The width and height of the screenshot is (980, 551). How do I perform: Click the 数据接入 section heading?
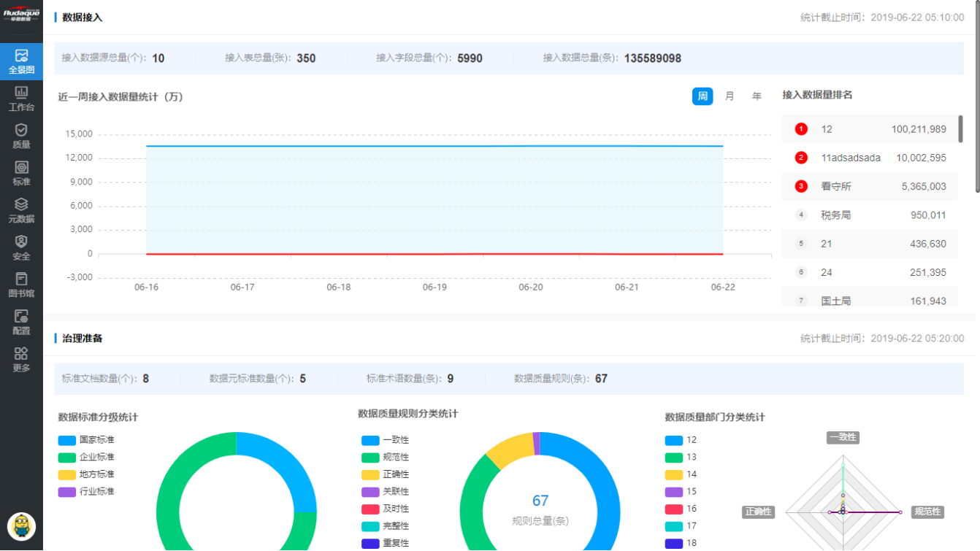(83, 17)
